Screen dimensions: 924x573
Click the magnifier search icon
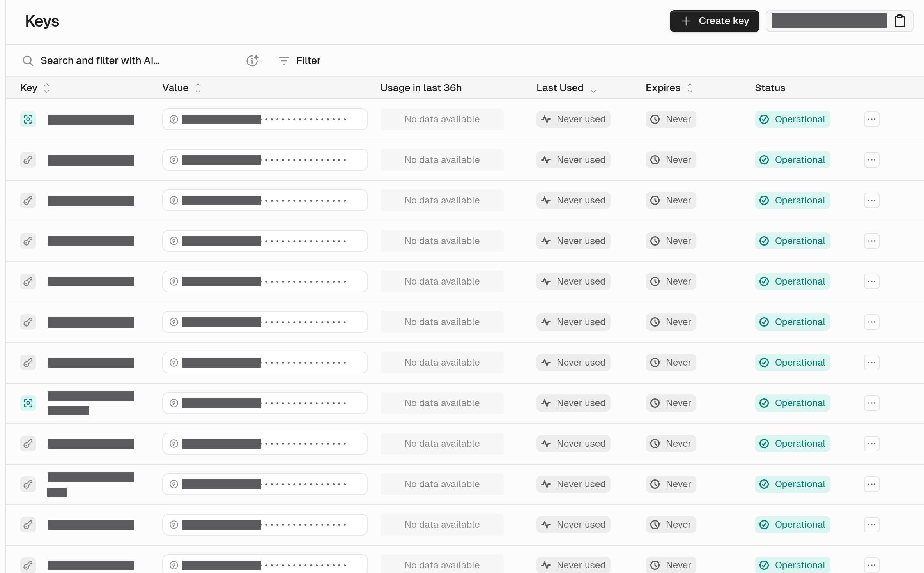[x=28, y=60]
